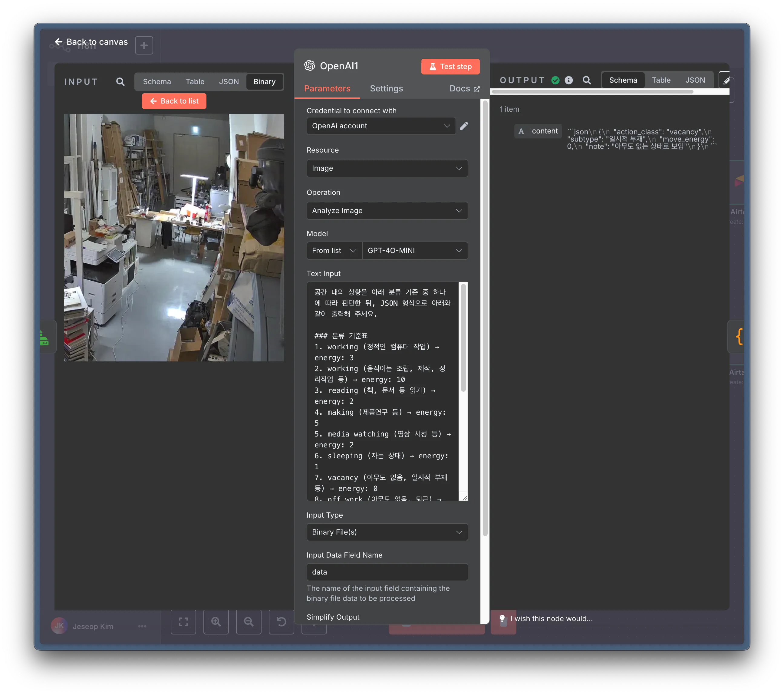Click the reset zoom arrow icon

coord(281,622)
